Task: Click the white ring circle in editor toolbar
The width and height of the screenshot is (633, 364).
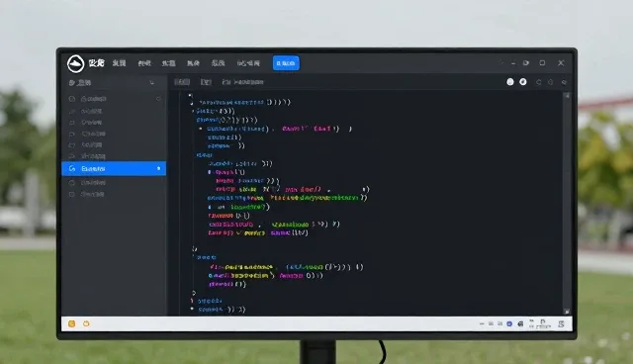Action: tap(523, 82)
